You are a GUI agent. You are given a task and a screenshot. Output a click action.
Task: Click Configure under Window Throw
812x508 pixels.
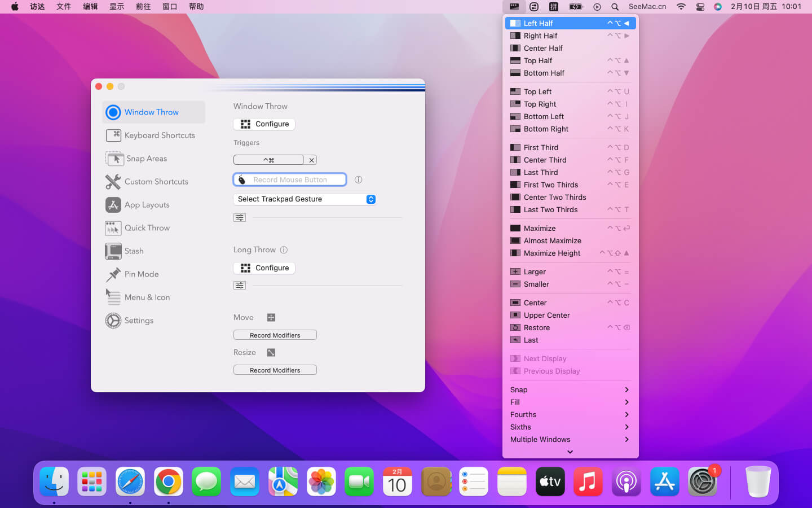(x=264, y=124)
